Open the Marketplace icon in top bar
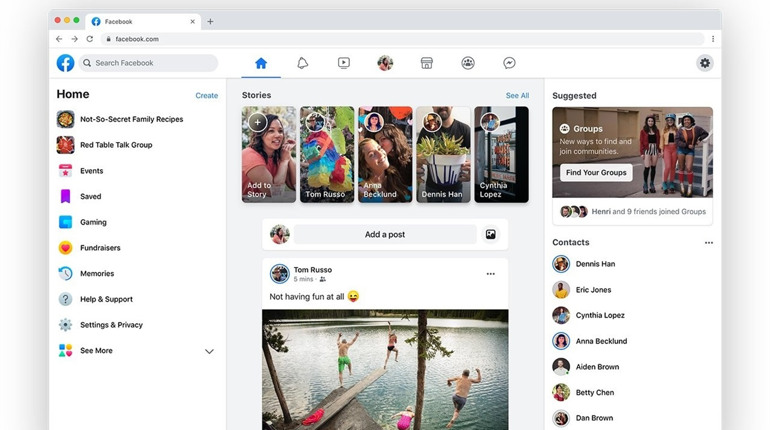 click(426, 63)
